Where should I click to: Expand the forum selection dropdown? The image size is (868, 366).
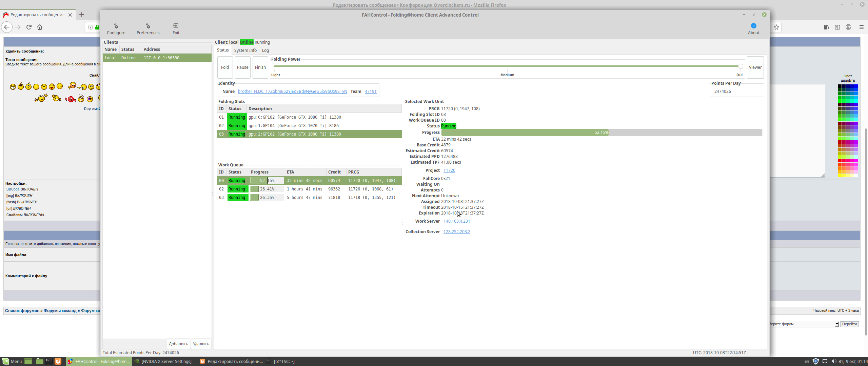point(836,324)
